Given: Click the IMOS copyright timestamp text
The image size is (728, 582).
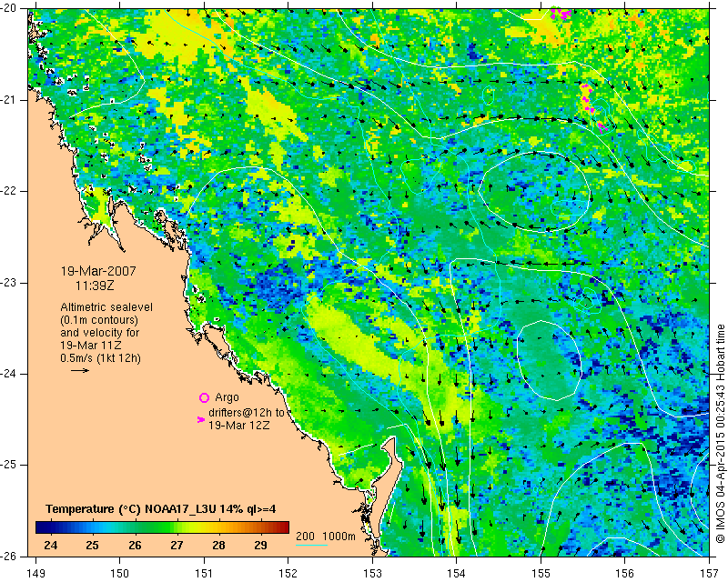Looking at the screenshot, I should (x=720, y=434).
